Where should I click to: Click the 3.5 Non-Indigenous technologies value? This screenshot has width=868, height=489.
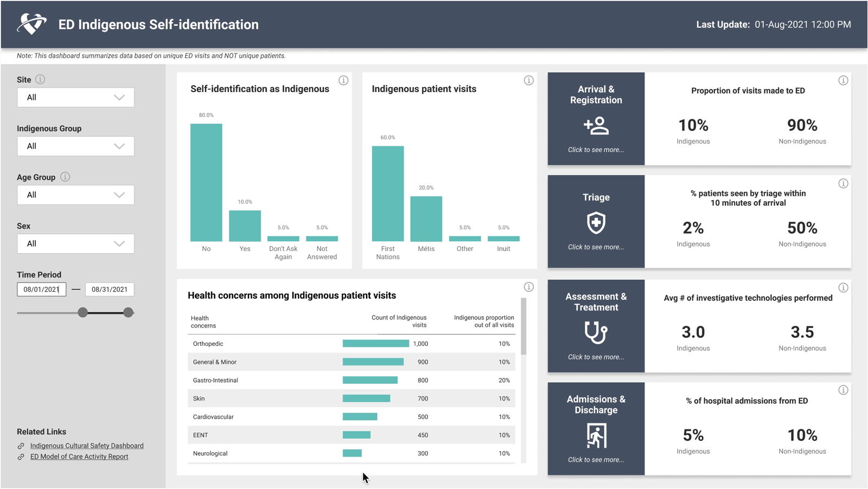pos(802,332)
